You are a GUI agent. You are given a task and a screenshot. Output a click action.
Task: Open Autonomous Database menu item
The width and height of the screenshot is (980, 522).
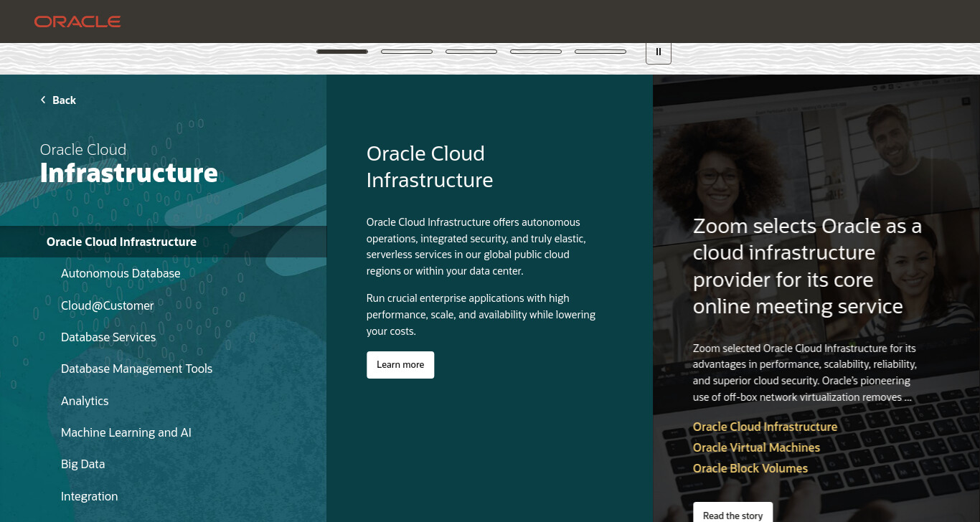click(121, 273)
